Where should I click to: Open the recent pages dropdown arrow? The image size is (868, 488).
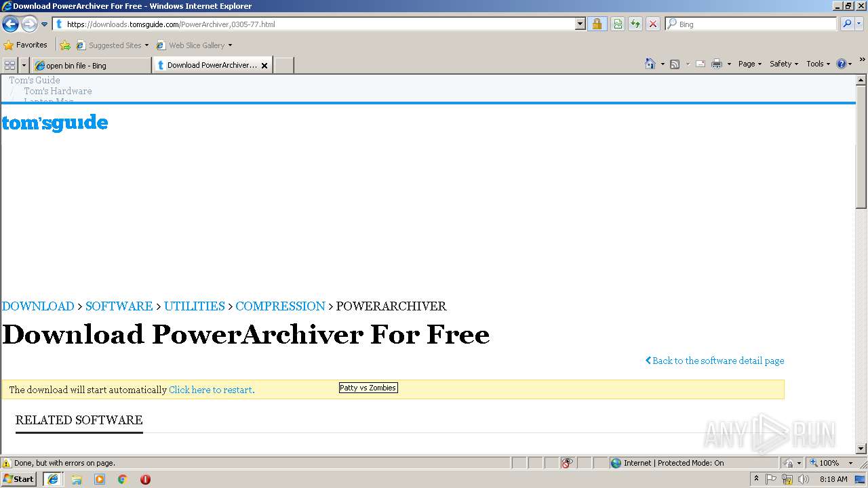(44, 24)
